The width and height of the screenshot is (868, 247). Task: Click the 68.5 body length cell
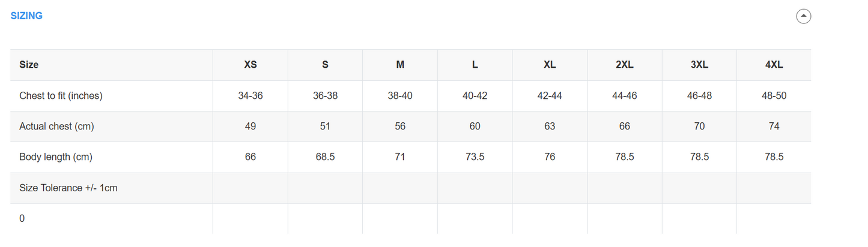(x=325, y=157)
